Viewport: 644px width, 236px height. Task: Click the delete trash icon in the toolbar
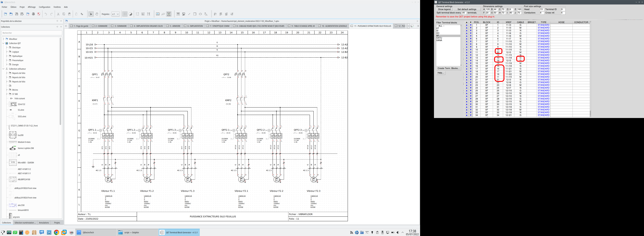point(76,14)
